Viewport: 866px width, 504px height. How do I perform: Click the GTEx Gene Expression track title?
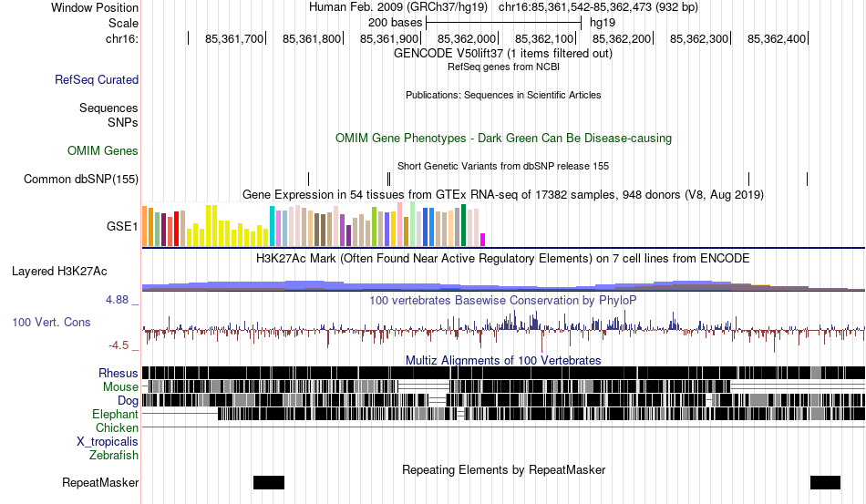click(x=503, y=194)
